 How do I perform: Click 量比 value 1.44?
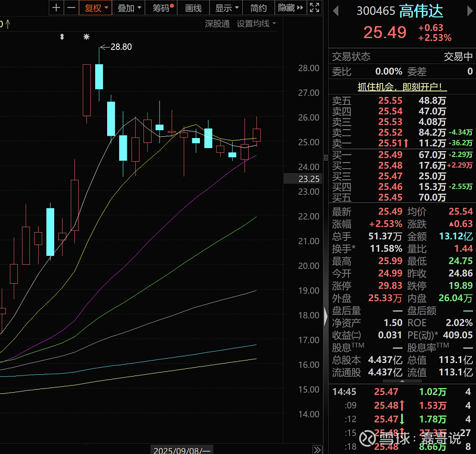(464, 249)
